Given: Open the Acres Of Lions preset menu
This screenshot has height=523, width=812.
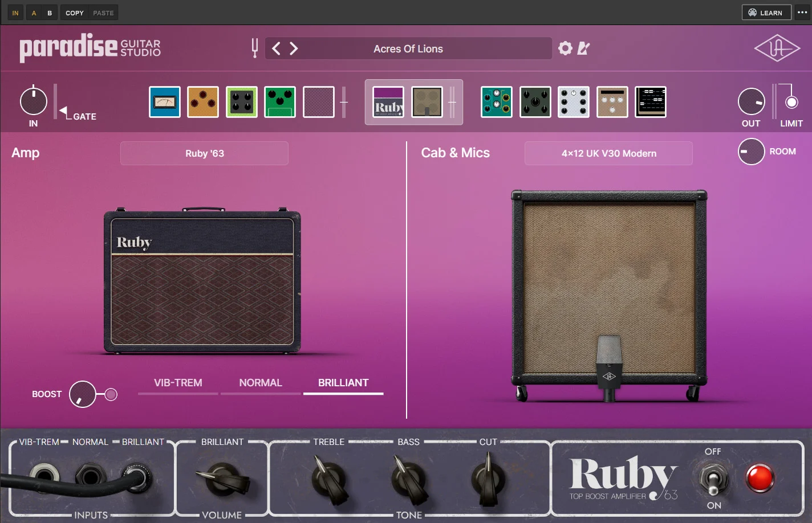Looking at the screenshot, I should (408, 48).
